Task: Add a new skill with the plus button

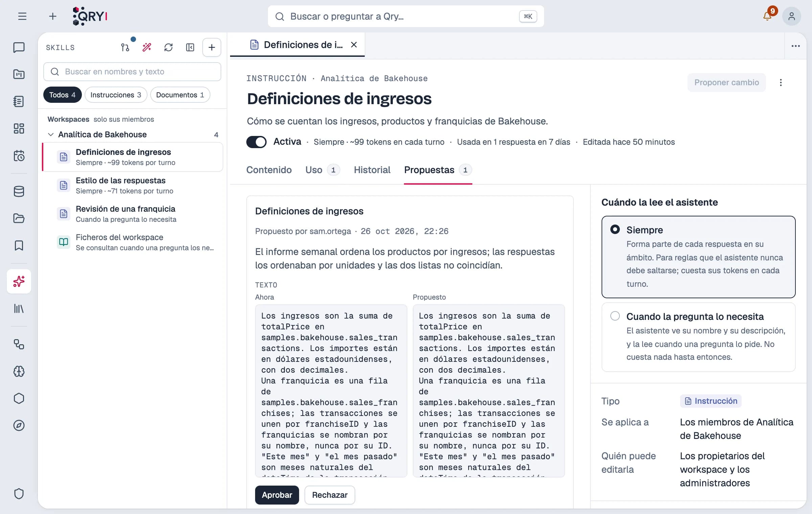Action: (x=212, y=47)
